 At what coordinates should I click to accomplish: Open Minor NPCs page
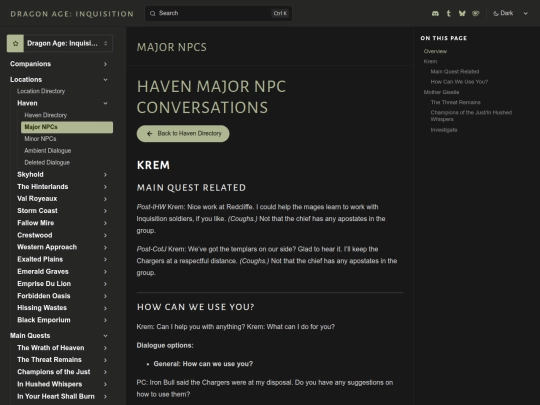tap(40, 139)
